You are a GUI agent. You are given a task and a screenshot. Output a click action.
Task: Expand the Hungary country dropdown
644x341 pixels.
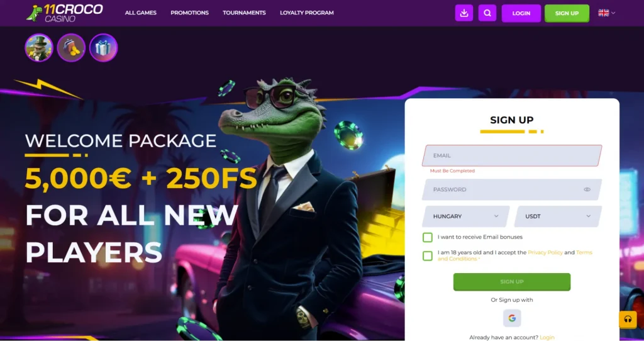pos(466,216)
